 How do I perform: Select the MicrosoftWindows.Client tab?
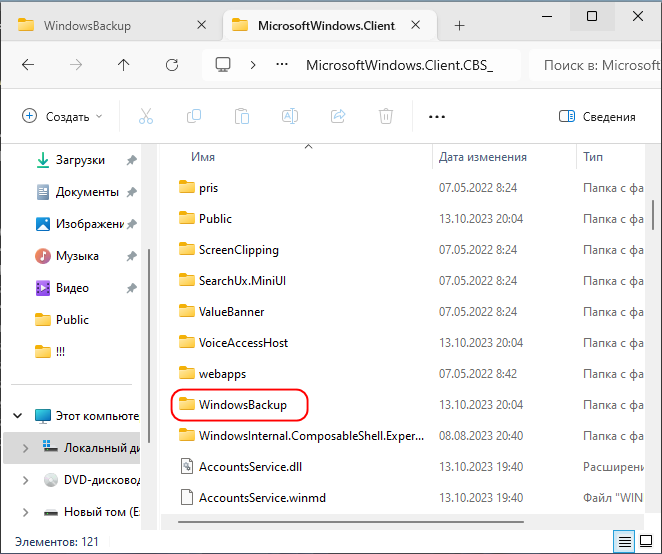point(326,26)
